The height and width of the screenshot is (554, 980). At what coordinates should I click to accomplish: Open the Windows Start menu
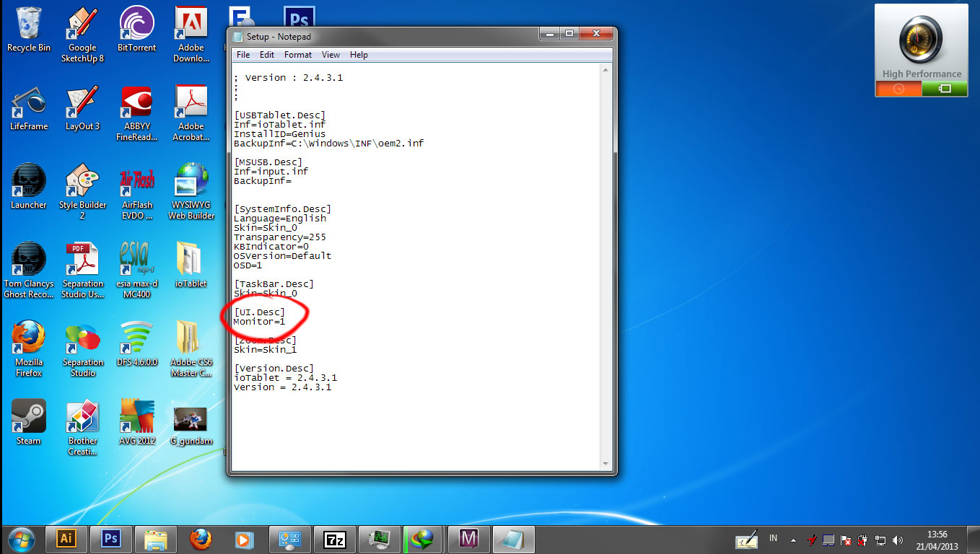tap(20, 539)
